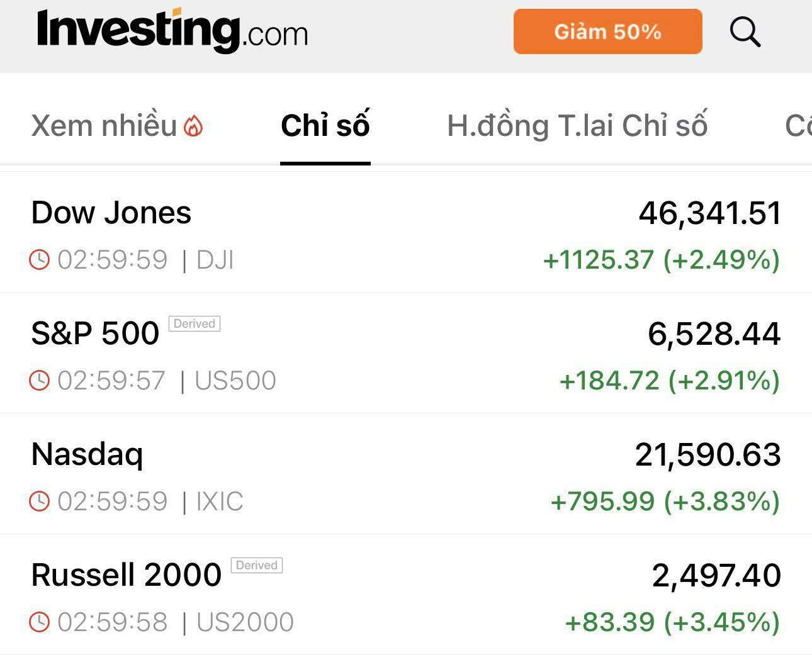The height and width of the screenshot is (655, 812).
Task: Select the Chỉ số tab
Action: (325, 126)
